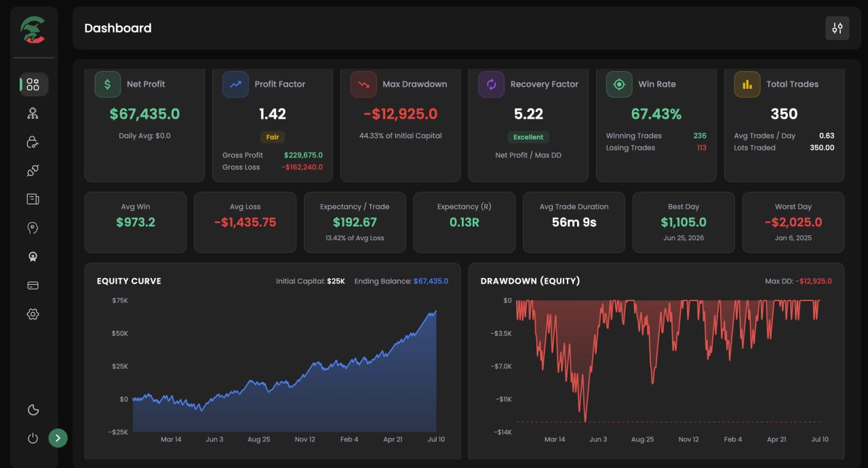
Task: Click the EQUITY CURVE chart title
Action: (129, 281)
